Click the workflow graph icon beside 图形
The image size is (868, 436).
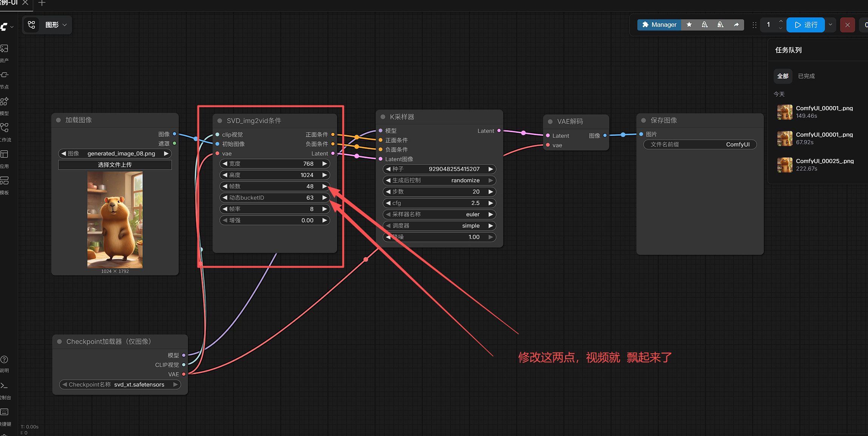coord(32,25)
